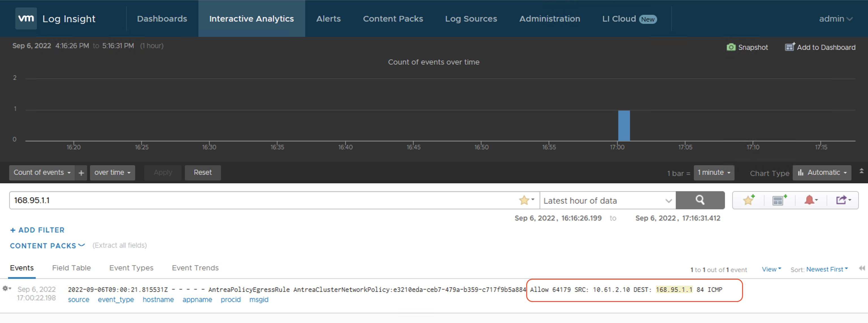
Task: Open the admin user menu
Action: tap(836, 19)
